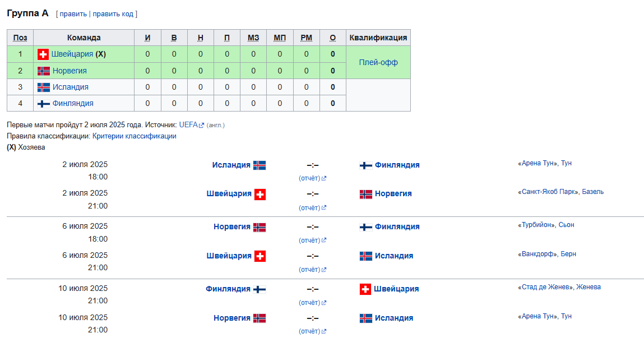Click the external-link icon beside the UEFA source

[x=201, y=125]
